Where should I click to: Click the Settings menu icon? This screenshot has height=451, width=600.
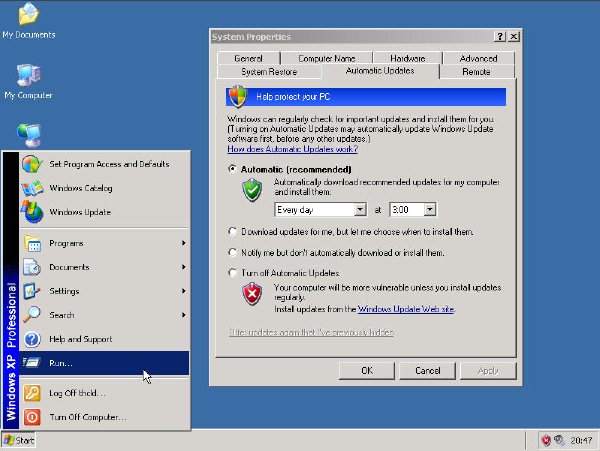click(x=32, y=291)
